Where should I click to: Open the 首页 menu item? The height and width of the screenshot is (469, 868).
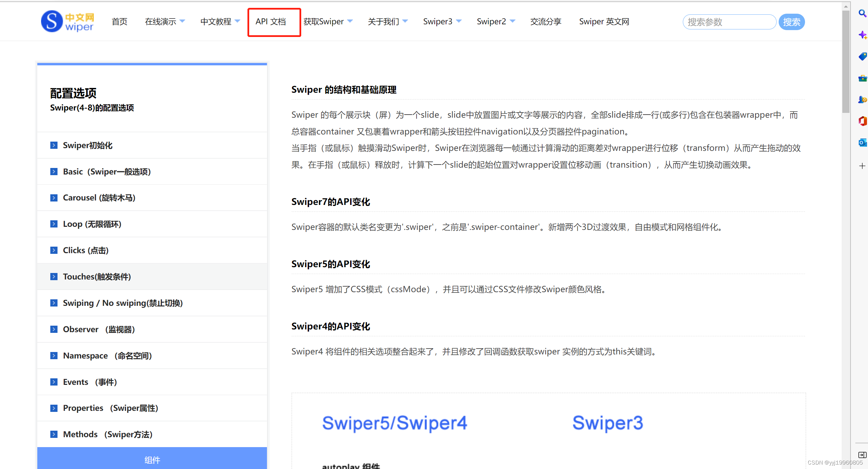pos(119,22)
